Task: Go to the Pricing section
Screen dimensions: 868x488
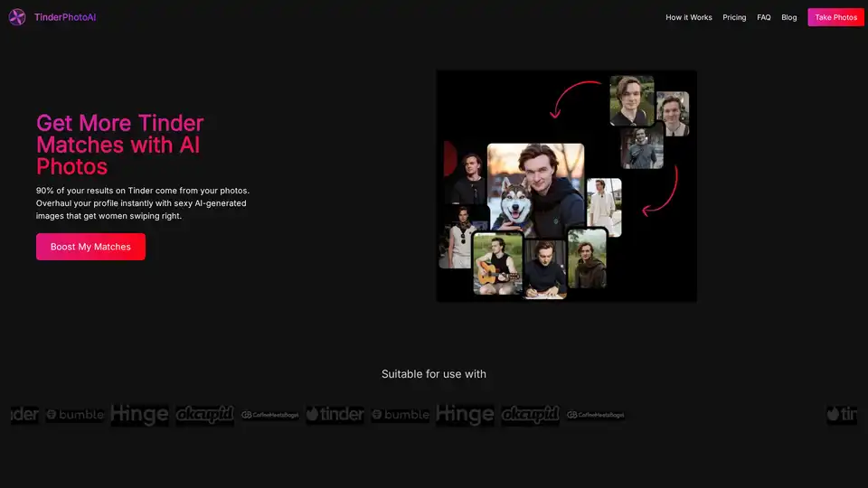Action: (734, 17)
